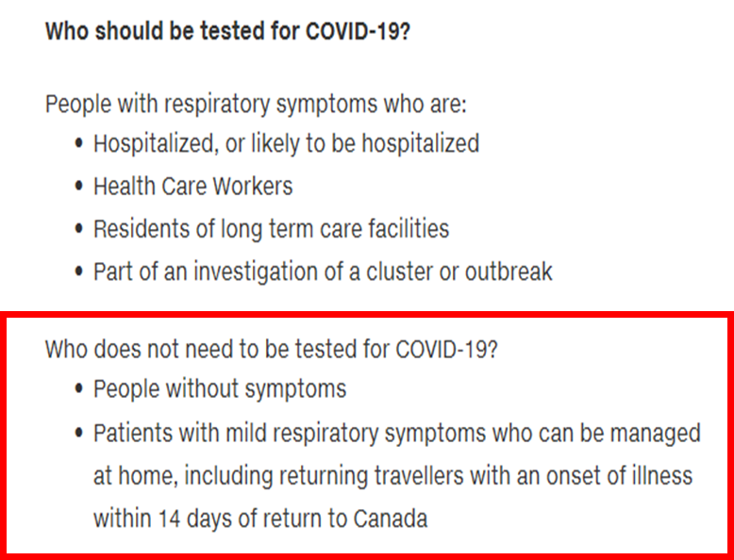
Task: Click the line "People with respiratory symptoms who are:"
Action: pos(256,104)
